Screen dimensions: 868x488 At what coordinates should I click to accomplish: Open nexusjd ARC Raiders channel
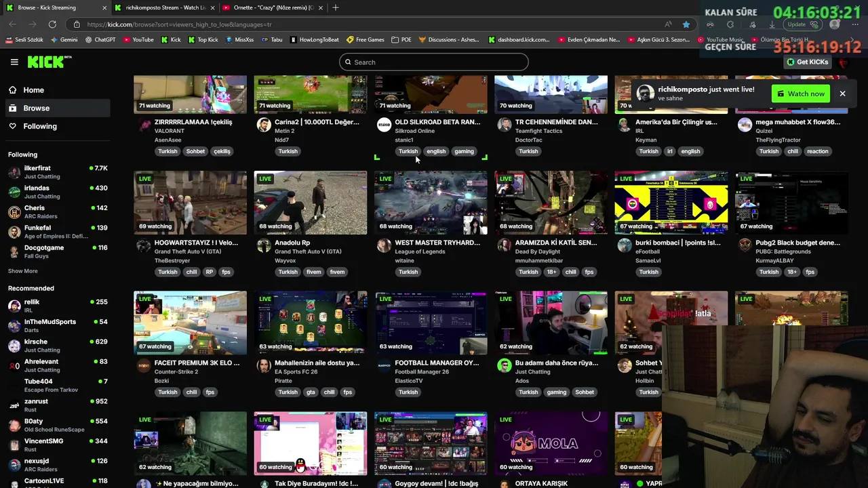(x=58, y=465)
